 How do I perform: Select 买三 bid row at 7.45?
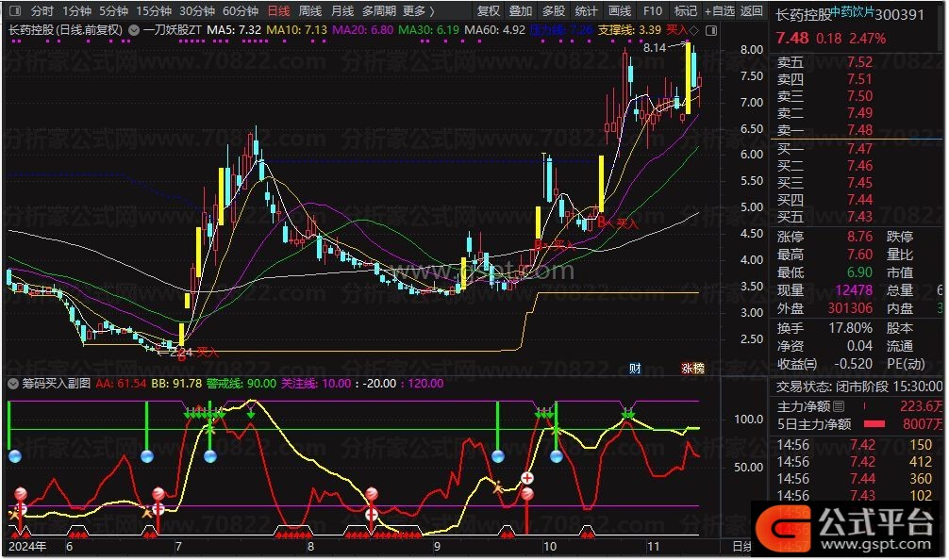pos(857,183)
